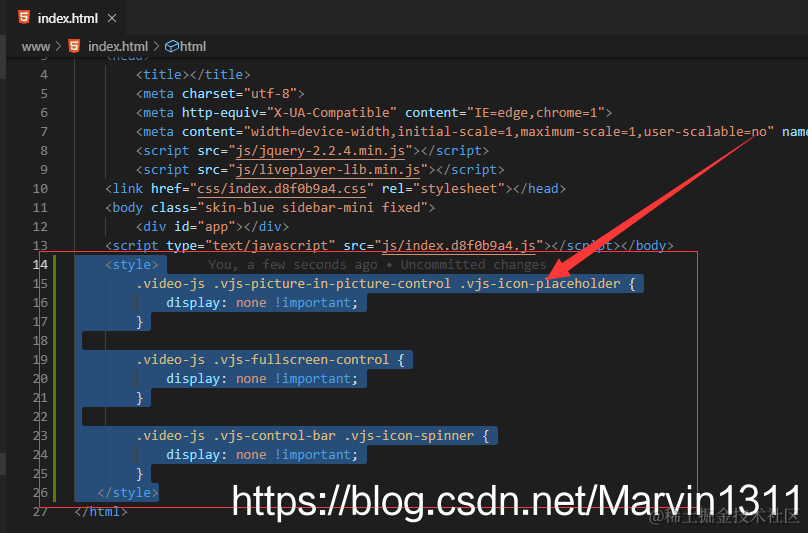The height and width of the screenshot is (533, 808).
Task: Click the display: none line on line 24
Action: (x=262, y=455)
